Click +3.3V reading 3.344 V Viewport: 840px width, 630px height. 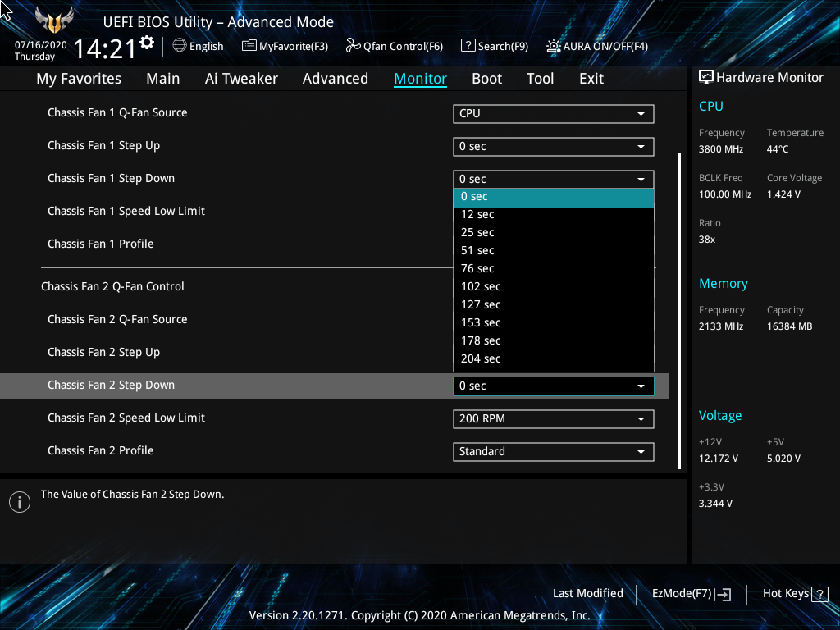pos(715,504)
